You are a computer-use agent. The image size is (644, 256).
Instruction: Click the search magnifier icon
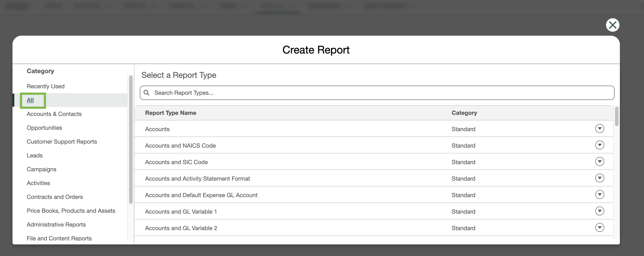146,93
